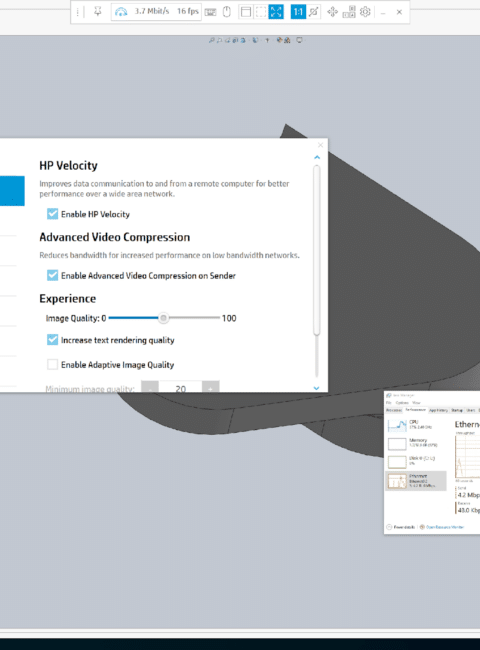Select Performance tab in Task Manager
480x650 pixels.
pyautogui.click(x=415, y=410)
